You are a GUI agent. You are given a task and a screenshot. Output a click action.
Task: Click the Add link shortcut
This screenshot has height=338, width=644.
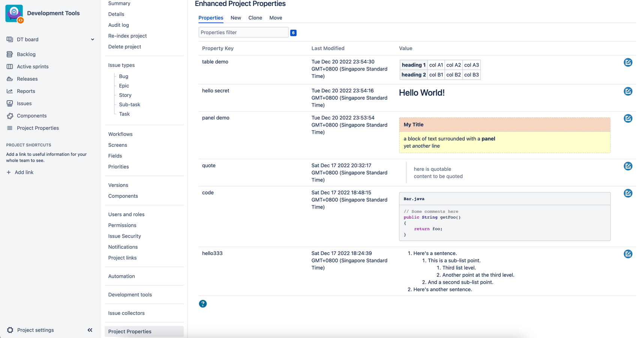24,172
